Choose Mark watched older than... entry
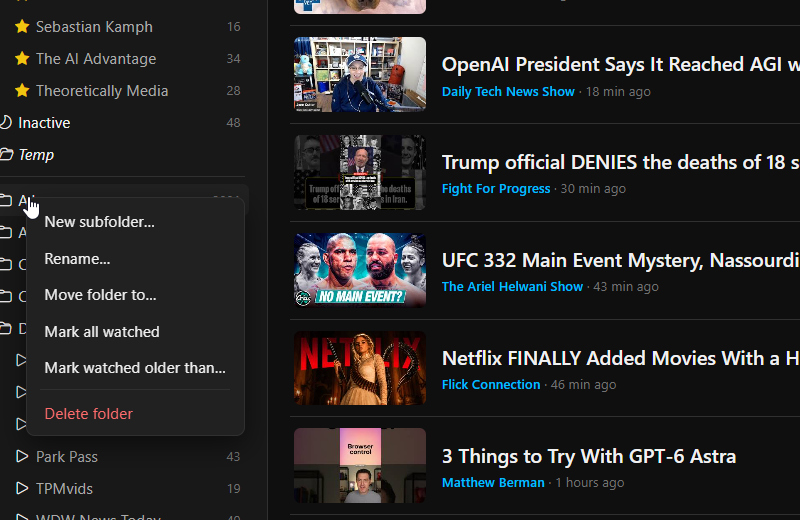 tap(135, 368)
